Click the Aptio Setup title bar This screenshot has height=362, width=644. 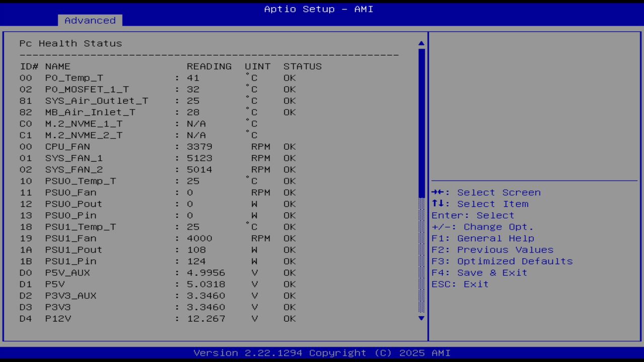tap(318, 9)
